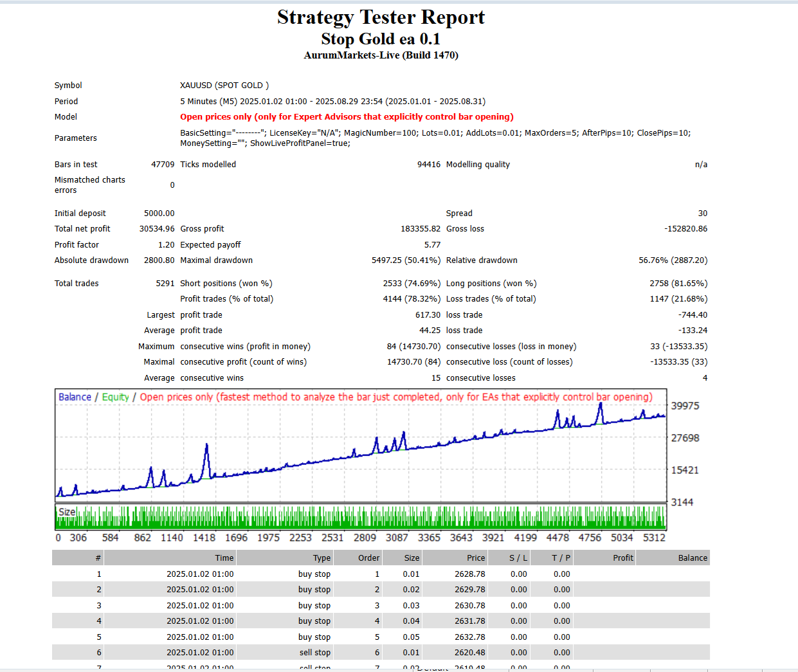Click consecutive wins value 84 (14730.70)
This screenshot has width=798, height=672.
(x=414, y=347)
